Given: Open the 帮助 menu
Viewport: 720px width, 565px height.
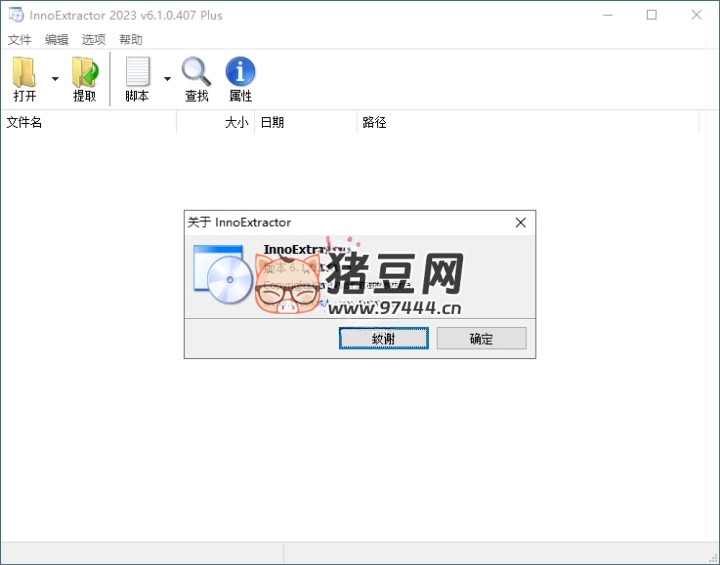Looking at the screenshot, I should pyautogui.click(x=131, y=40).
